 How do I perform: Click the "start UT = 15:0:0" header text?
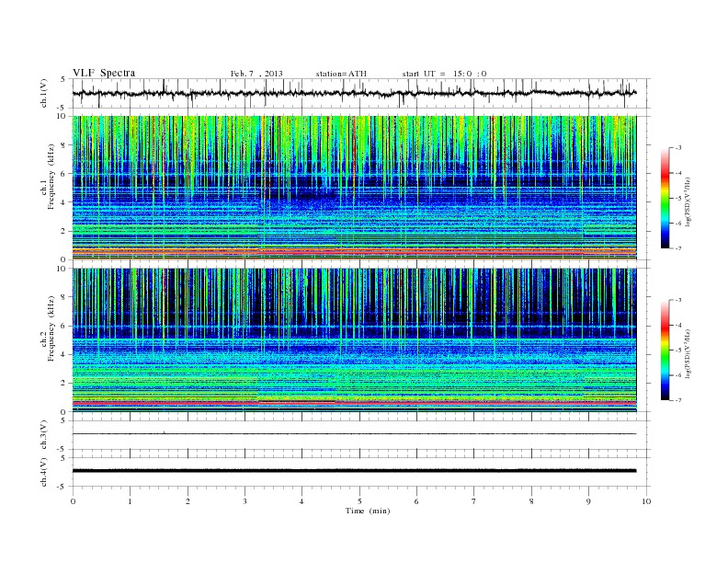pos(444,74)
